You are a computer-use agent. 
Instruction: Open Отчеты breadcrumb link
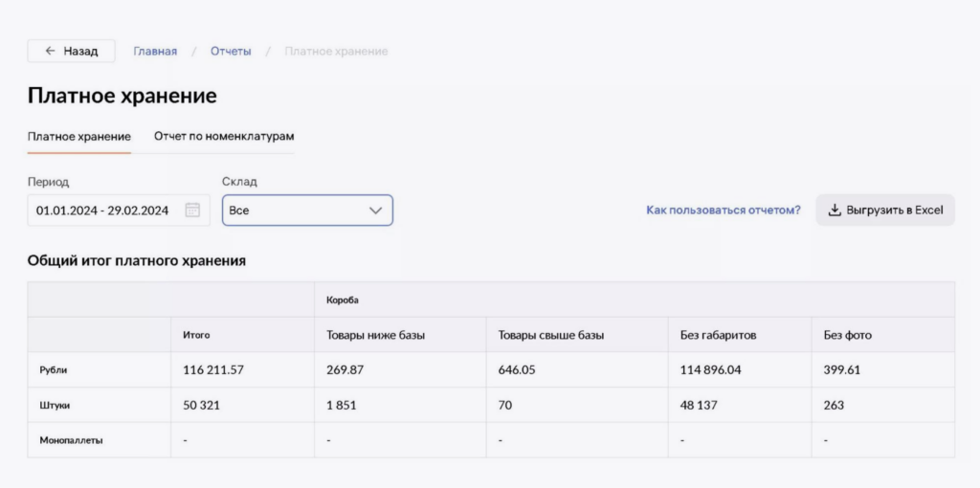coord(231,52)
